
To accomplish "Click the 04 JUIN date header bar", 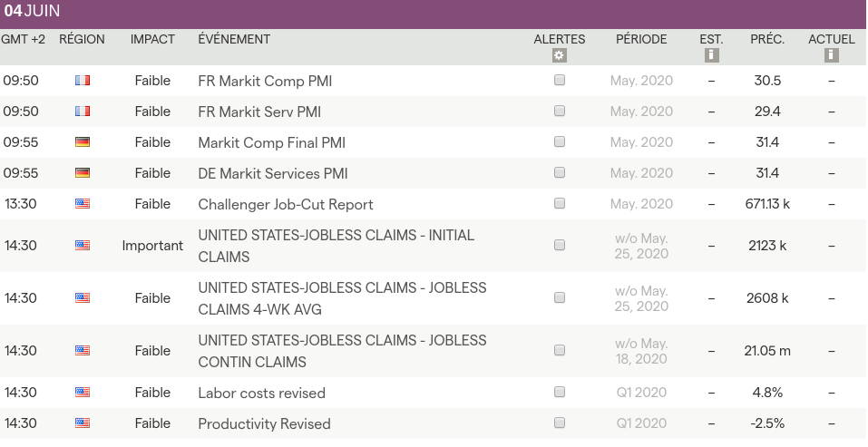I will point(434,14).
